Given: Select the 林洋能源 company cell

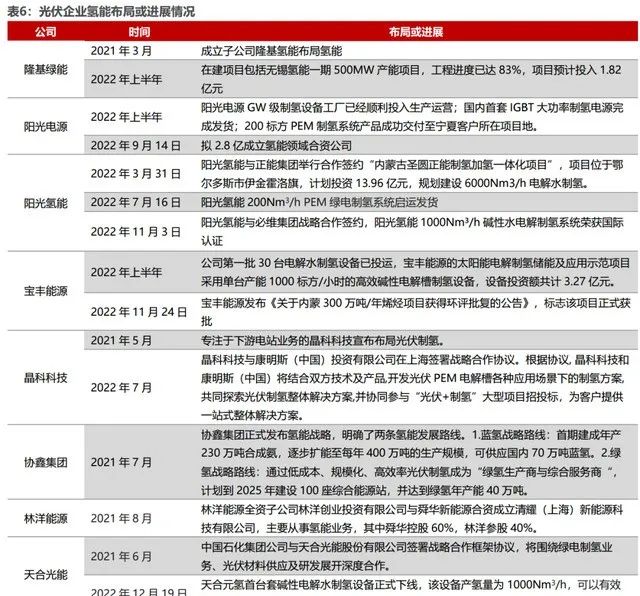Looking at the screenshot, I should (45, 518).
